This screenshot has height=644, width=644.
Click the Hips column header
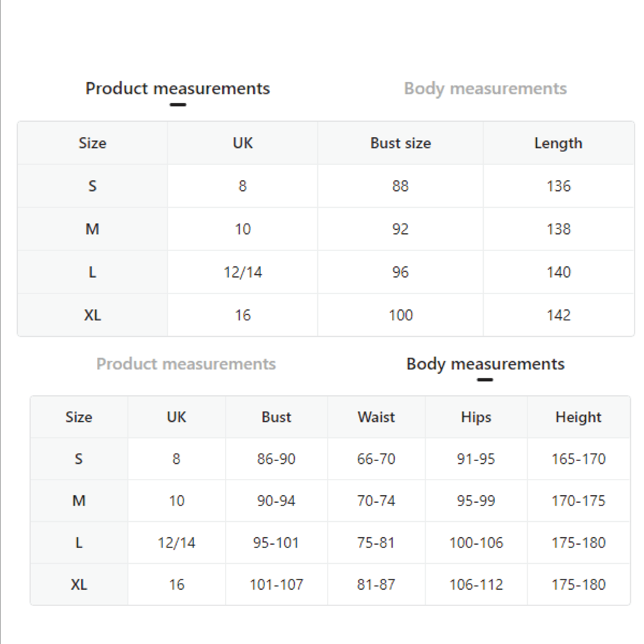click(x=476, y=417)
